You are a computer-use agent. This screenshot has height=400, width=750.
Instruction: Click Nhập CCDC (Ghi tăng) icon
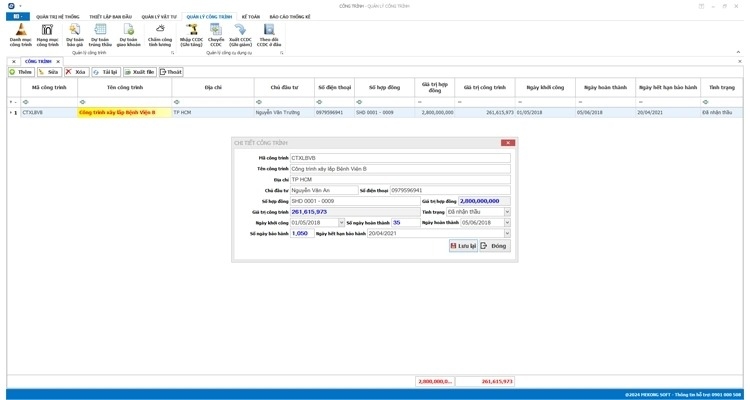pos(191,35)
